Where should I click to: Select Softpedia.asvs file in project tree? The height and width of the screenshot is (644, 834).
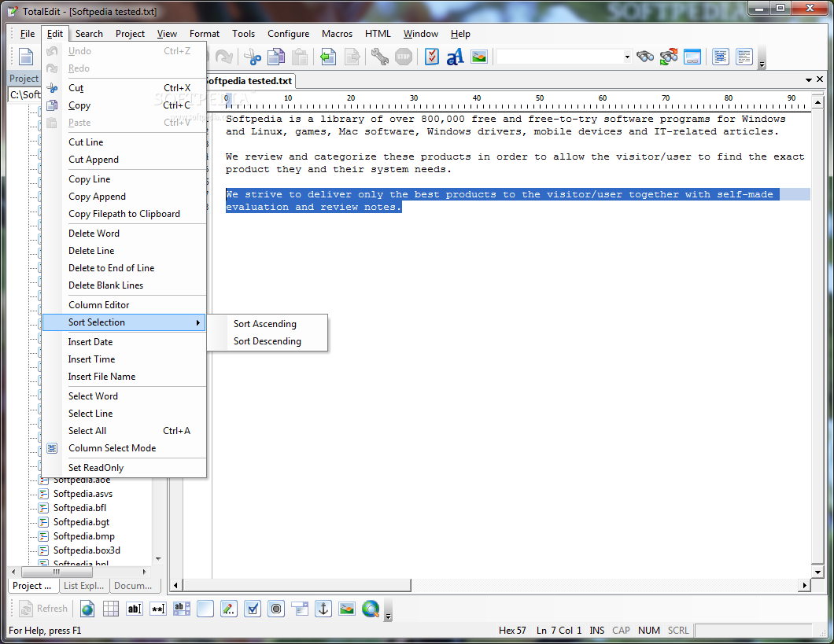83,494
